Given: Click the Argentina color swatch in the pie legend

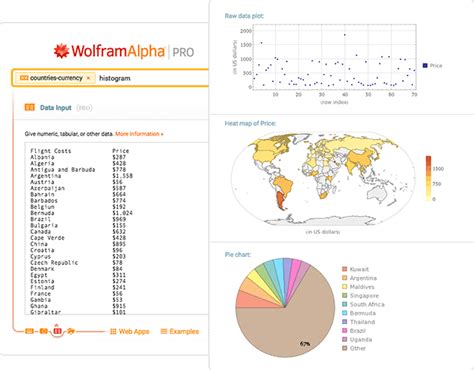Looking at the screenshot, I should [x=345, y=278].
